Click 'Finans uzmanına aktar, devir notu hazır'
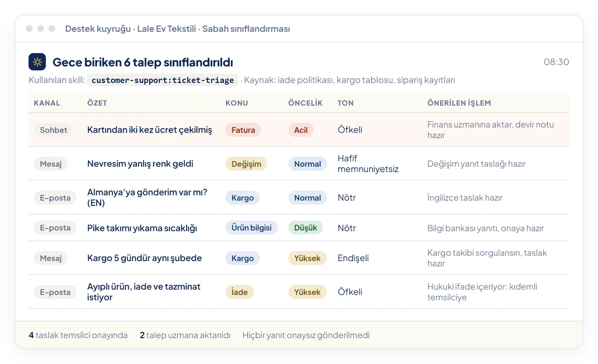The width and height of the screenshot is (598, 364). (x=490, y=130)
